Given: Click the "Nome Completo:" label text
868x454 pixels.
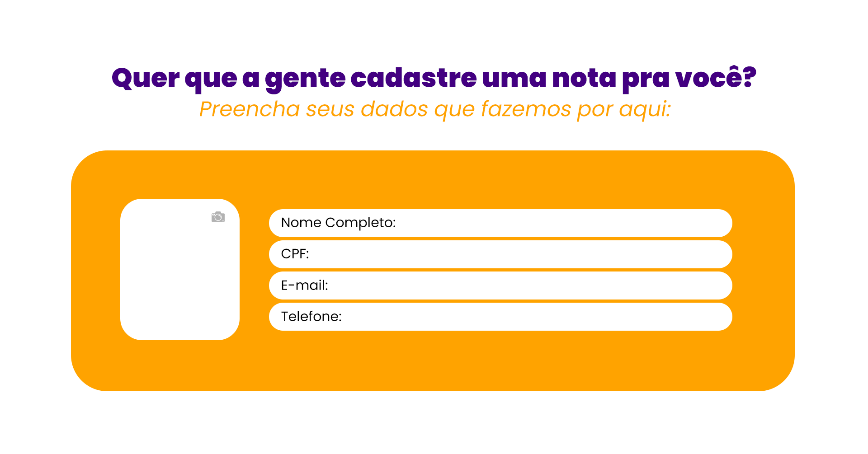Looking at the screenshot, I should click(338, 223).
